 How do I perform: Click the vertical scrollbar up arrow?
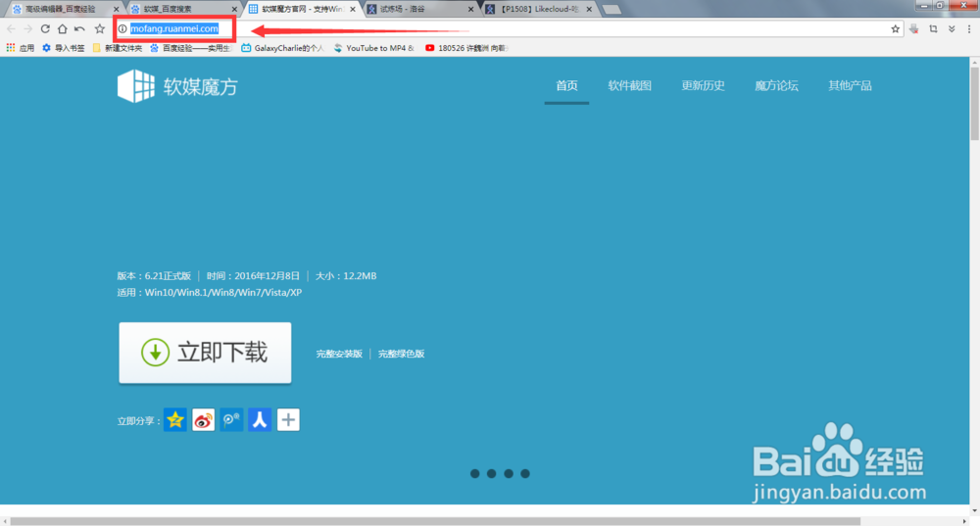pos(974,62)
